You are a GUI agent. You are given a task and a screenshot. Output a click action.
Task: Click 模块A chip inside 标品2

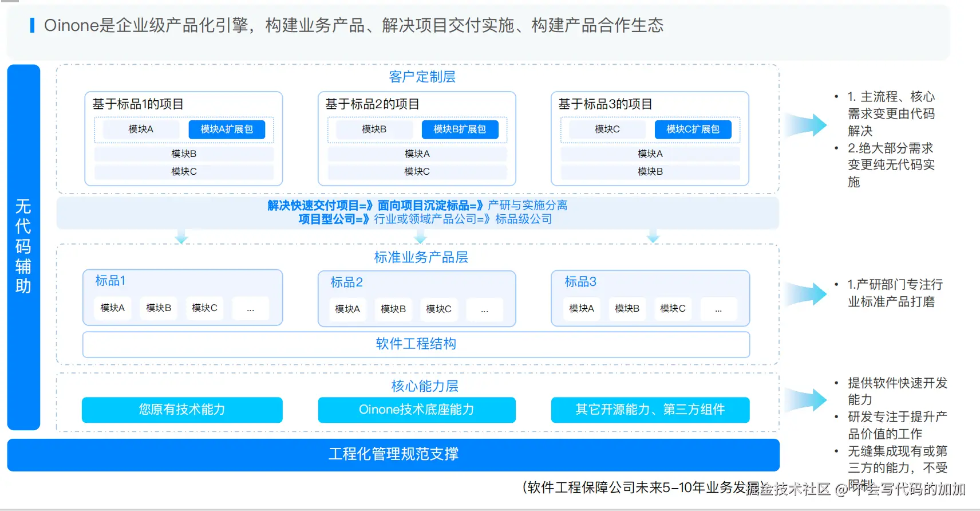[x=347, y=309]
